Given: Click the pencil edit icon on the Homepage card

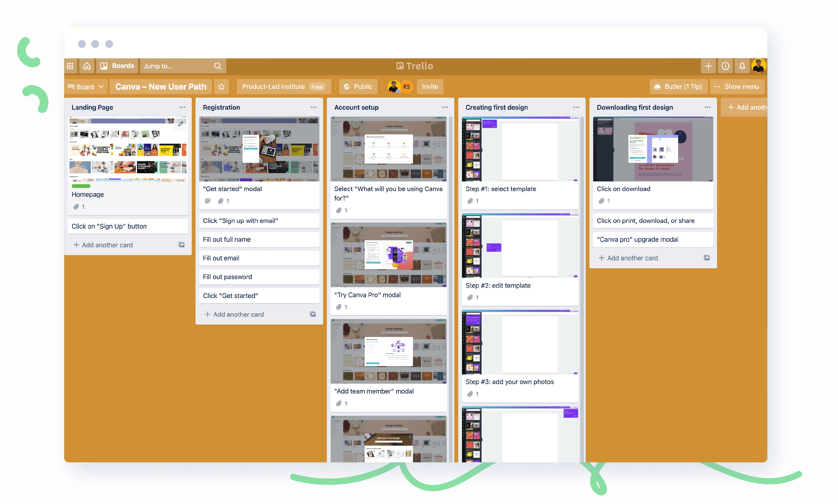Looking at the screenshot, I should tap(180, 124).
